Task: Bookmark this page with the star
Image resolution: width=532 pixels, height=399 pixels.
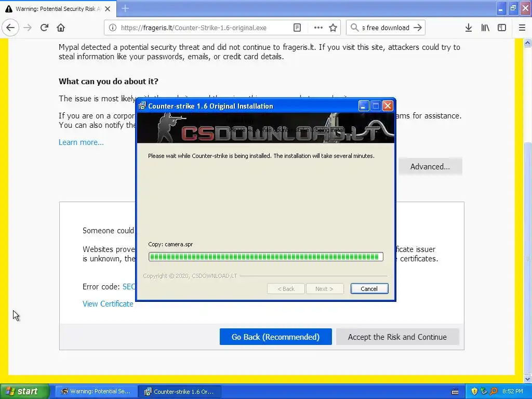Action: click(x=333, y=28)
